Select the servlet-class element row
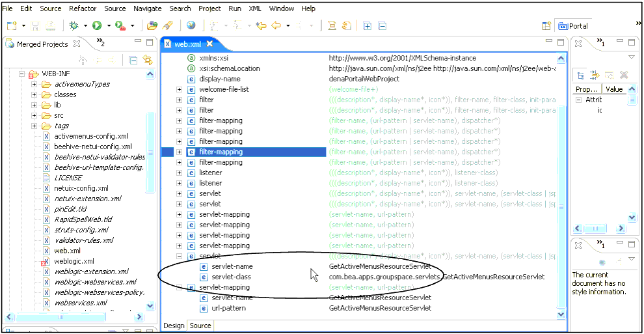This screenshot has height=334, width=644. click(231, 277)
